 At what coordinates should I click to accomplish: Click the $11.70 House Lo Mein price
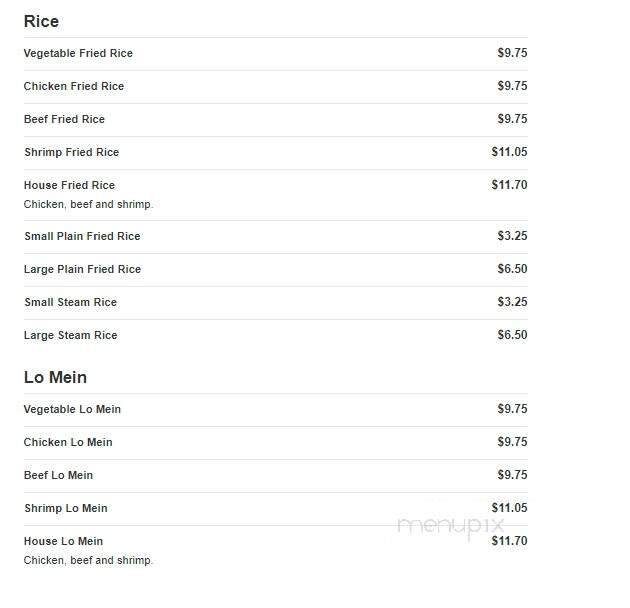pyautogui.click(x=509, y=541)
